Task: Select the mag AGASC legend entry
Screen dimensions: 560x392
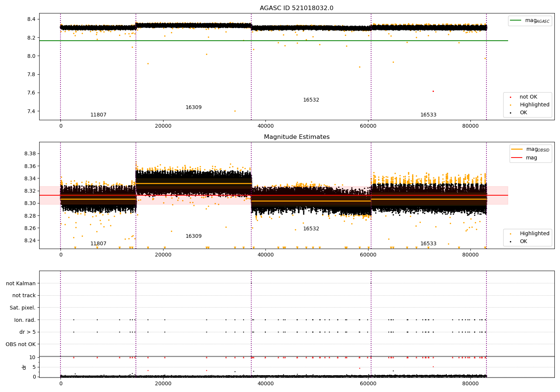Action: (530, 21)
